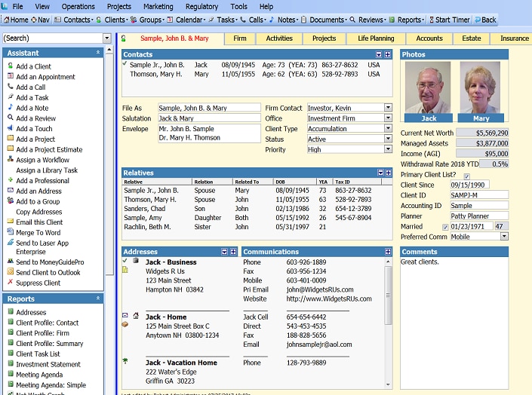Open Investment Statement report
This screenshot has width=532, height=395.
tap(48, 364)
